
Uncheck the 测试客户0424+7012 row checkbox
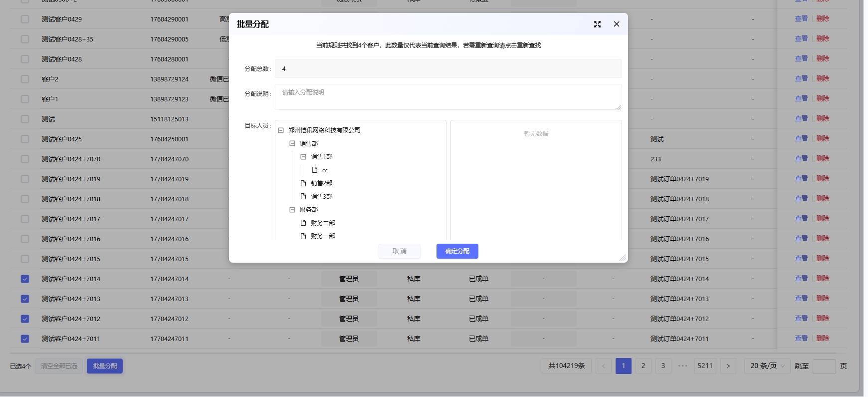click(x=25, y=319)
